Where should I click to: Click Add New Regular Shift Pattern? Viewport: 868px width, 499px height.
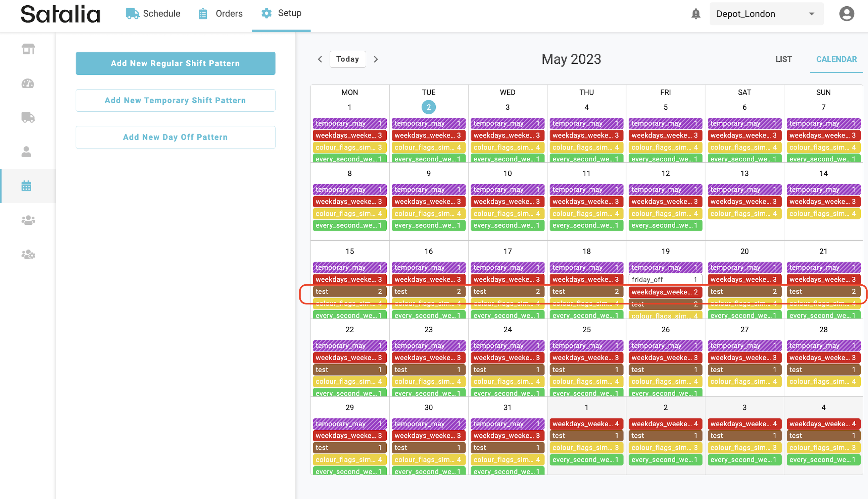point(175,63)
